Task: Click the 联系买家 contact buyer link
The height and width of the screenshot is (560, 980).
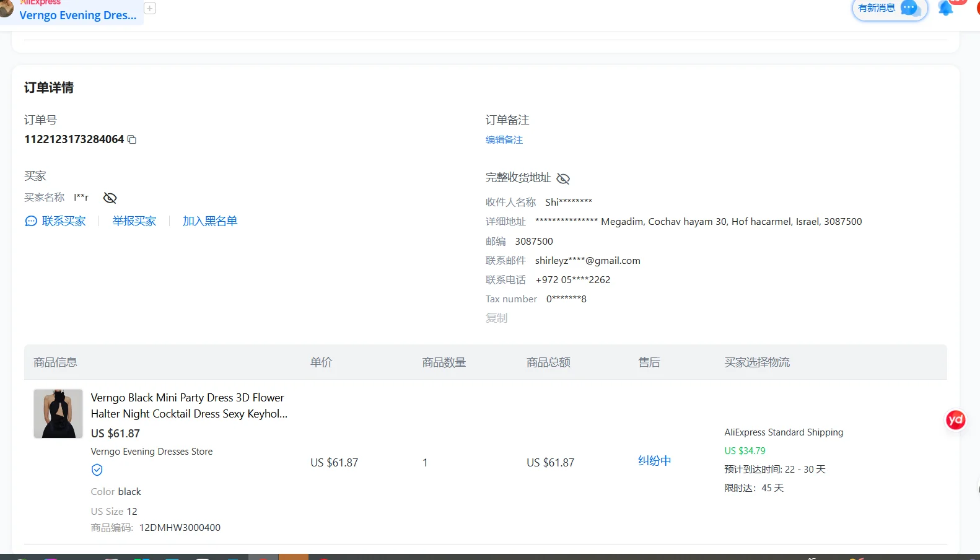Action: click(55, 221)
